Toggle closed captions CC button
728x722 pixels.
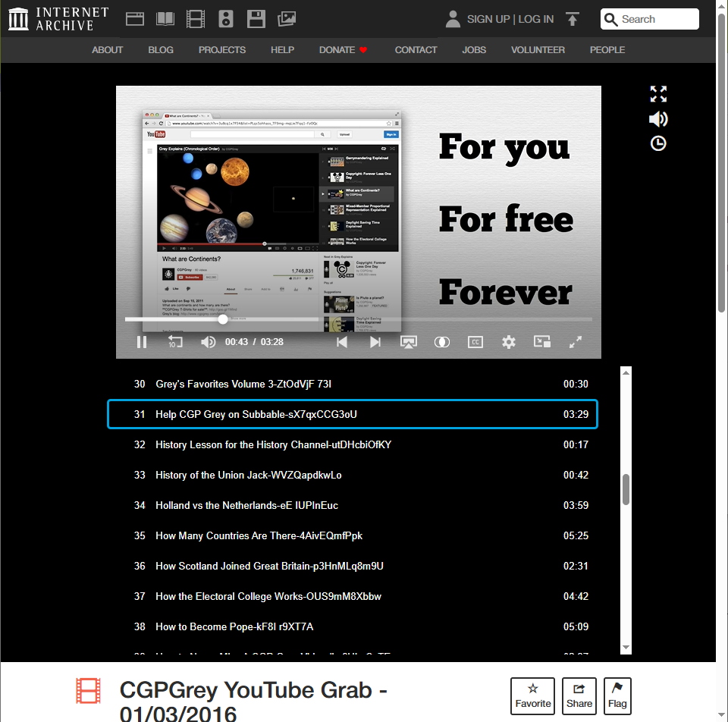[475, 342]
